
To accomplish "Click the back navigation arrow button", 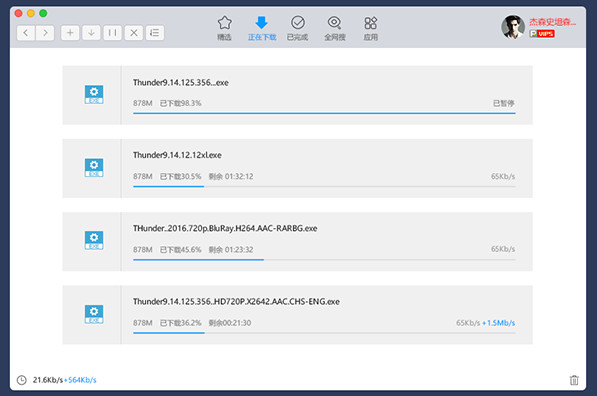I will [26, 33].
